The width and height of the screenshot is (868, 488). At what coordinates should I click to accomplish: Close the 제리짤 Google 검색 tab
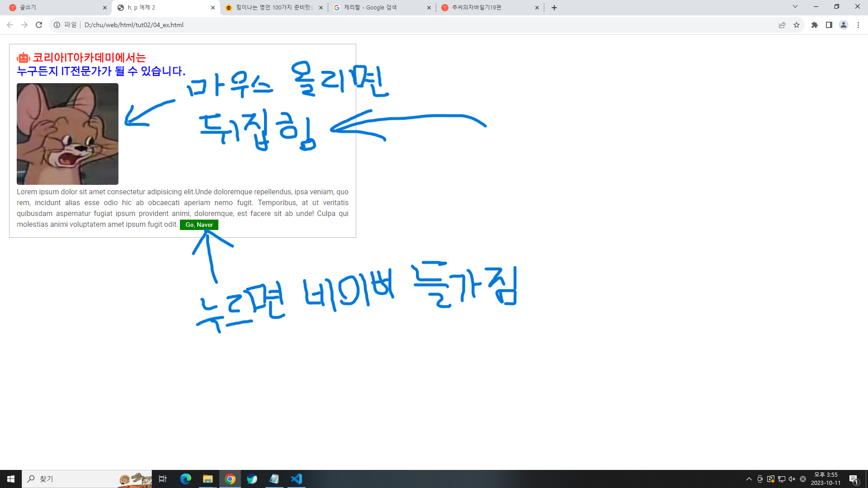point(429,8)
